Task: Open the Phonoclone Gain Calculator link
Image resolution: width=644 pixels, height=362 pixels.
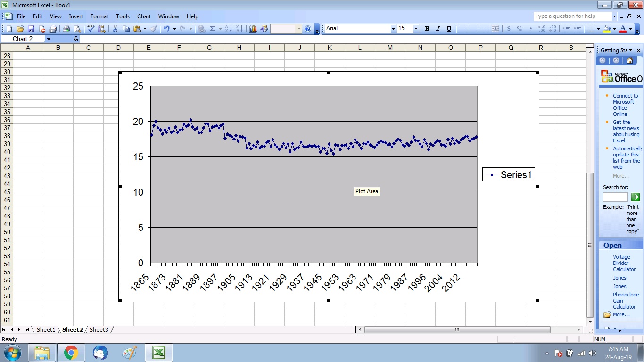Action: [x=626, y=301]
